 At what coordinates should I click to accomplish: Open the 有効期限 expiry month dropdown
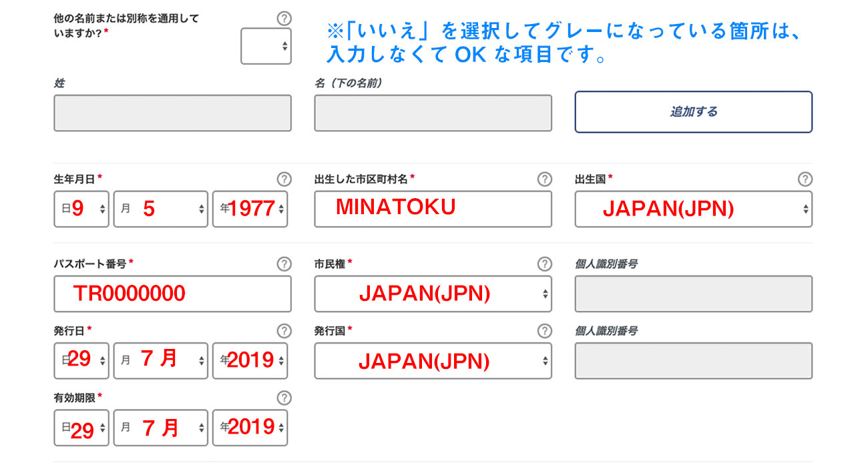click(x=160, y=428)
